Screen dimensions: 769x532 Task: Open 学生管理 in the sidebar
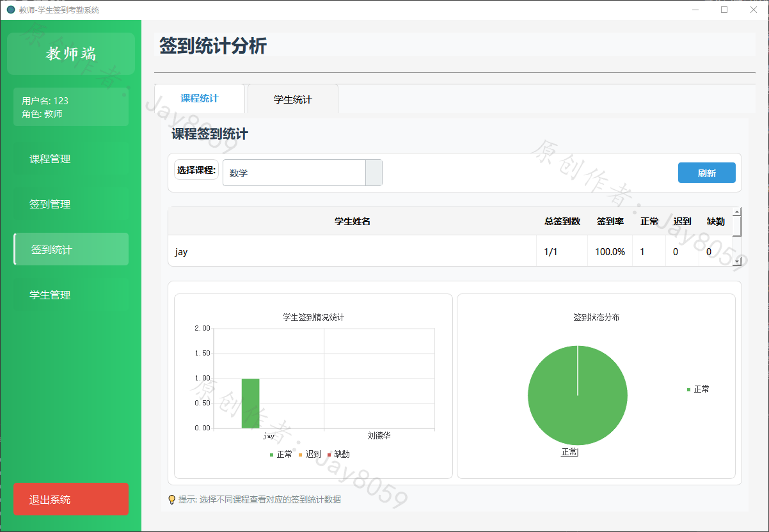click(x=71, y=295)
